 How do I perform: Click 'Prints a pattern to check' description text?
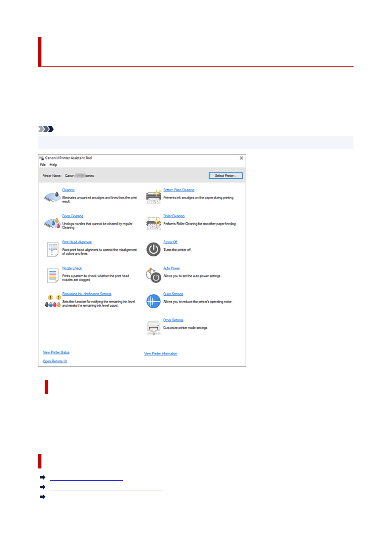(96, 278)
